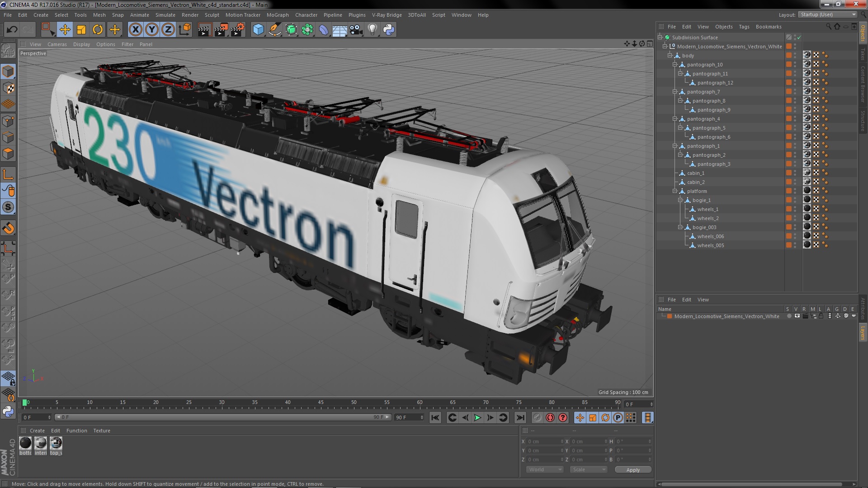Viewport: 868px width, 488px height.
Task: Open the Cameras viewport menu
Action: (x=57, y=44)
